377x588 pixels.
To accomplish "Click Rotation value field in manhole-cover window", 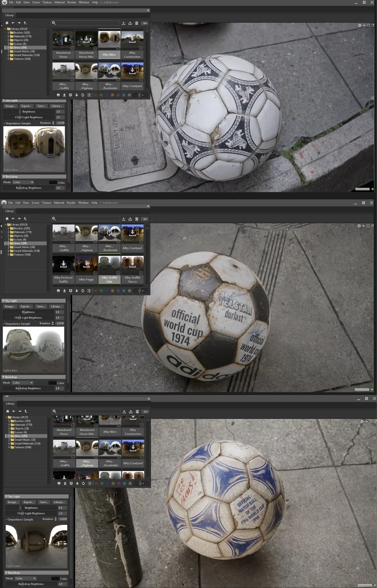I will click(x=61, y=123).
